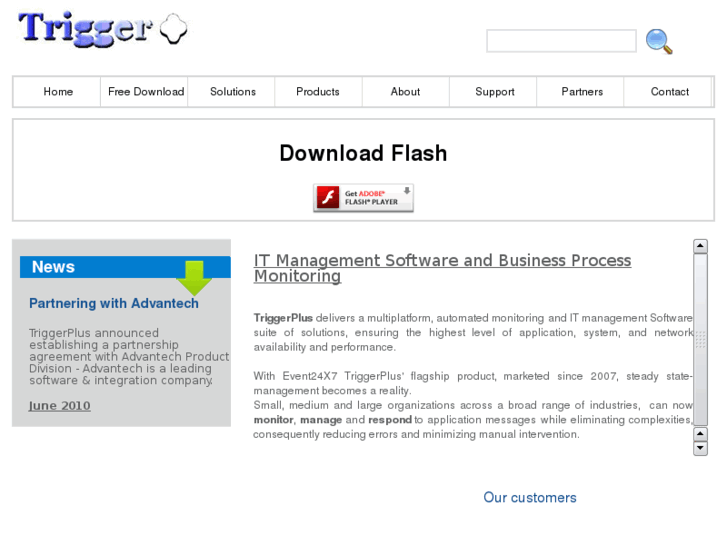The height and width of the screenshot is (545, 727).
Task: Click the blue News header bar
Action: (125, 267)
